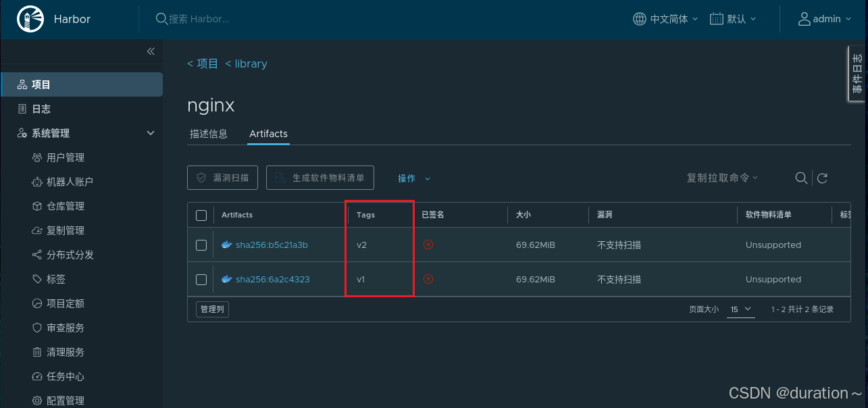Open the 操作 actions dropdown
868x408 pixels.
[413, 178]
